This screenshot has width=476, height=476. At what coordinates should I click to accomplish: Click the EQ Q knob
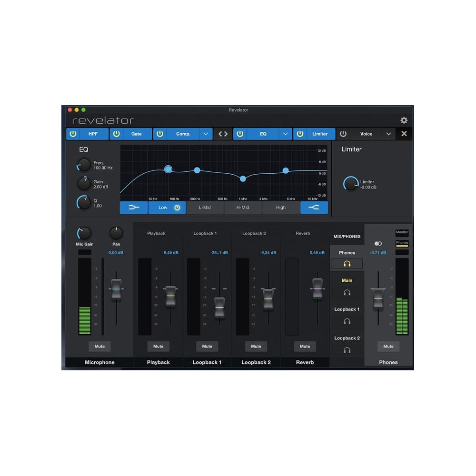coord(84,203)
